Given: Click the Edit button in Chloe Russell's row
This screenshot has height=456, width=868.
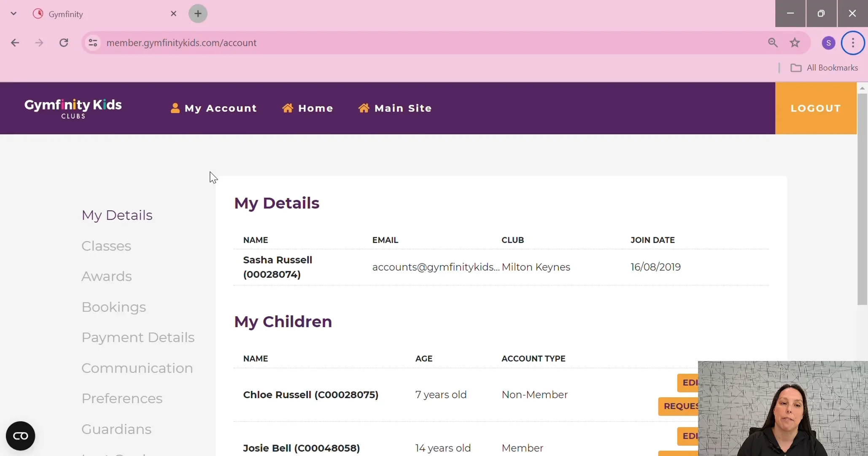Looking at the screenshot, I should (688, 383).
